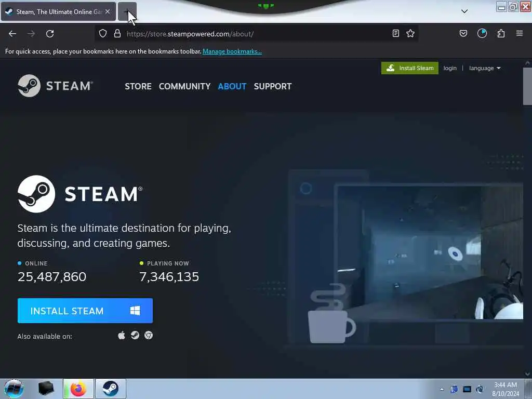Image resolution: width=532 pixels, height=399 pixels.
Task: Click the scrollbar down arrow
Action: pyautogui.click(x=527, y=374)
